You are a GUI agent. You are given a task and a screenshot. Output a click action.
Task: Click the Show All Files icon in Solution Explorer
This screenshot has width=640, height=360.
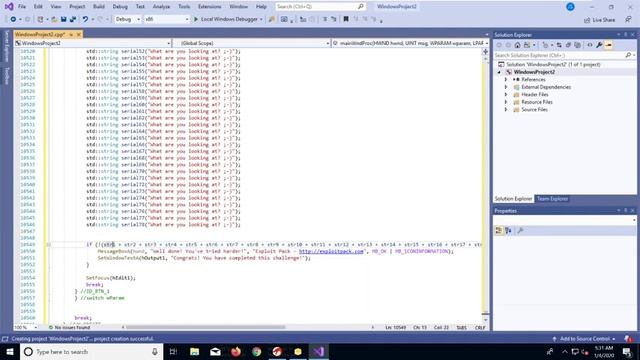coord(577,45)
